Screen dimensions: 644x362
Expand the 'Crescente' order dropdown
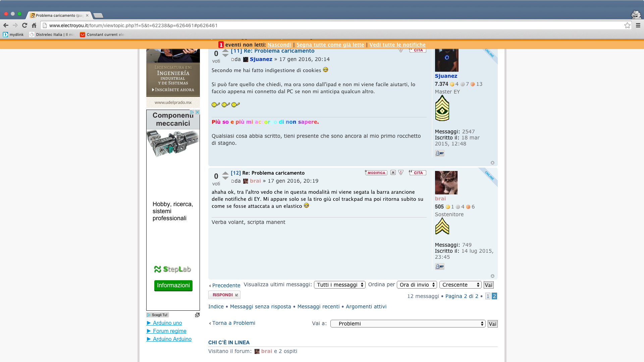[460, 285]
